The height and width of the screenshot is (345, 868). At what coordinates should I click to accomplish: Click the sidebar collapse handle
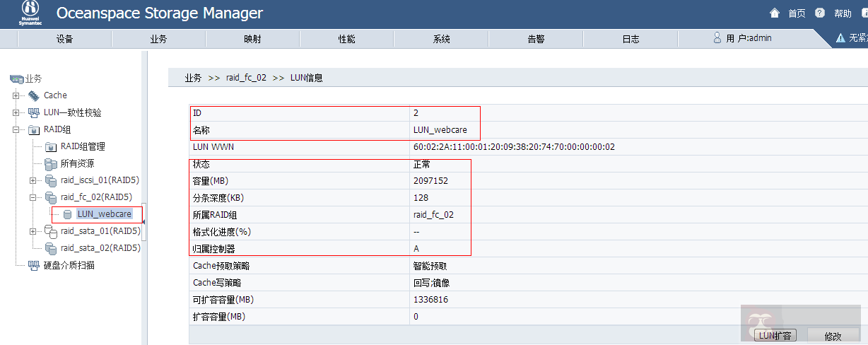coord(144,223)
